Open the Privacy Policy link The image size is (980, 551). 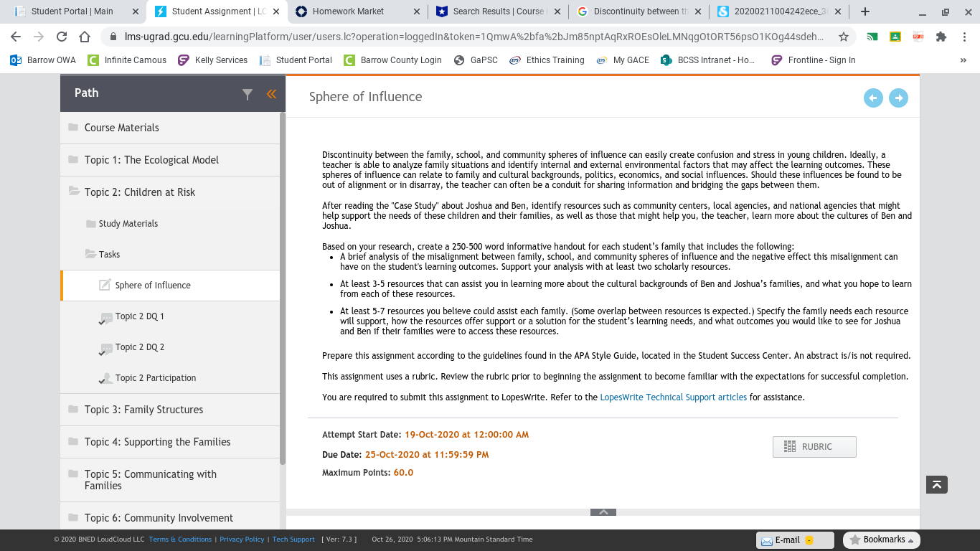click(242, 540)
